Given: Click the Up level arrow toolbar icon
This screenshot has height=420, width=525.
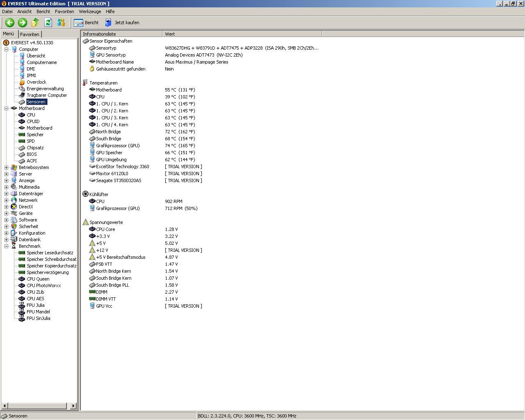Looking at the screenshot, I should coord(35,23).
